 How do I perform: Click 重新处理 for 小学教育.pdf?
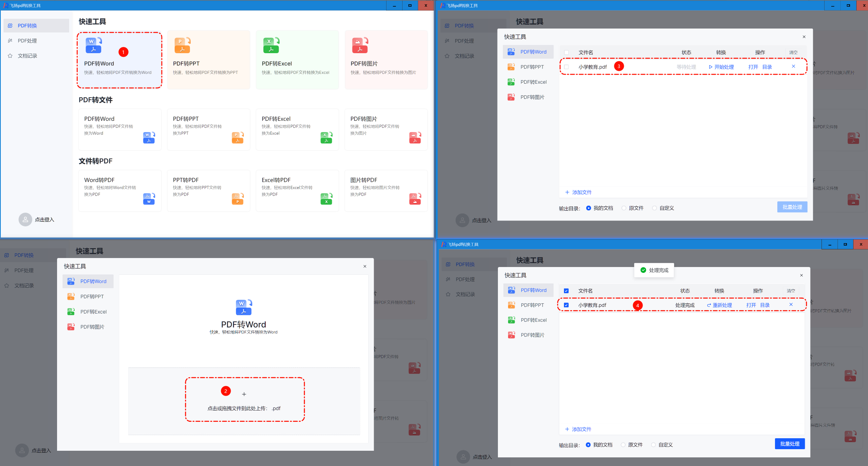pos(719,305)
